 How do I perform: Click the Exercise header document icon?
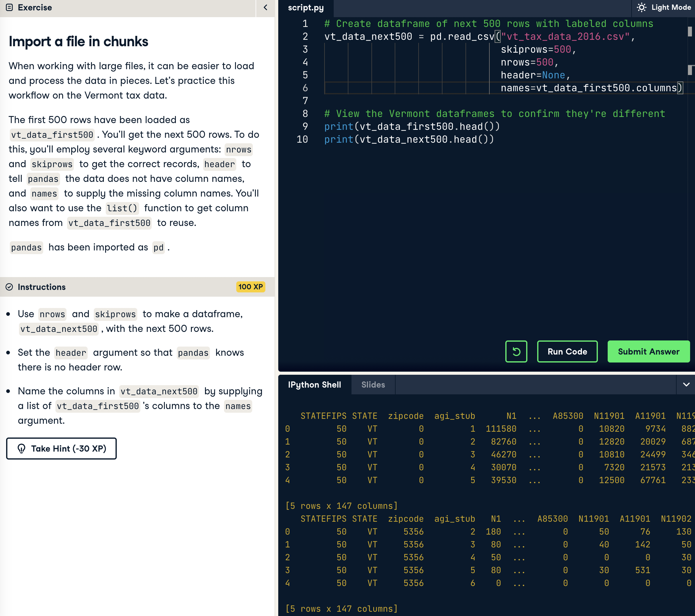click(9, 7)
